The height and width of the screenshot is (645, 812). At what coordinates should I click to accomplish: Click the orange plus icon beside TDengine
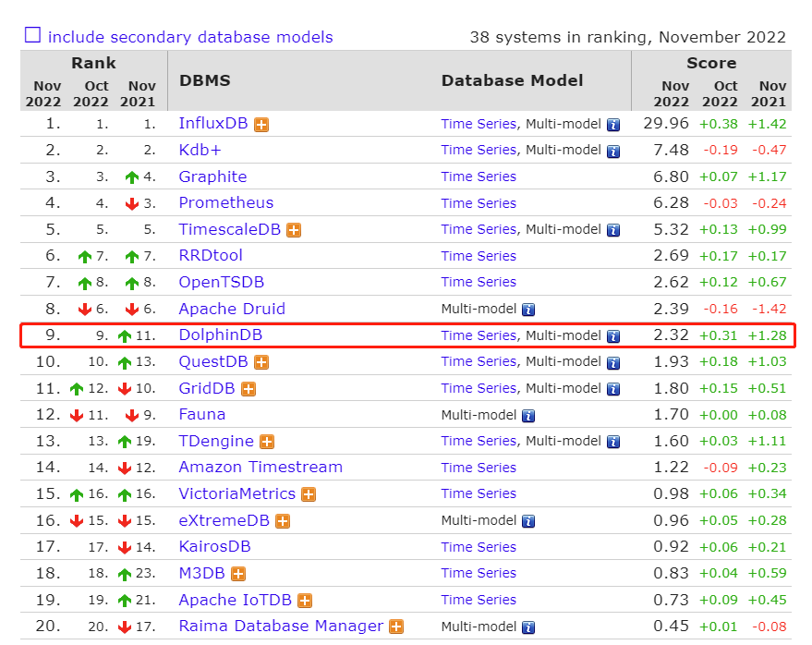[267, 442]
